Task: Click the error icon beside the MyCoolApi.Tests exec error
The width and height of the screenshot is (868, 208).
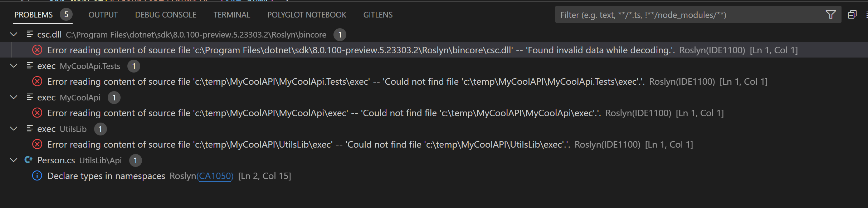Action: point(37,81)
